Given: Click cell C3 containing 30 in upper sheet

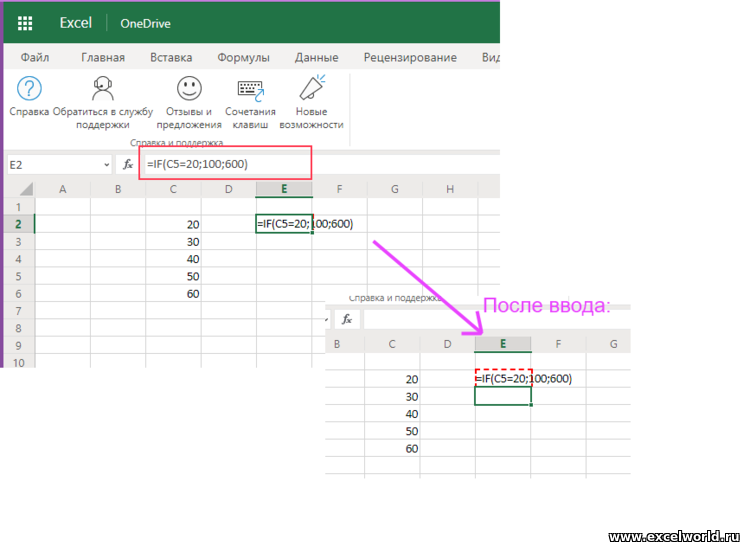Looking at the screenshot, I should [173, 242].
